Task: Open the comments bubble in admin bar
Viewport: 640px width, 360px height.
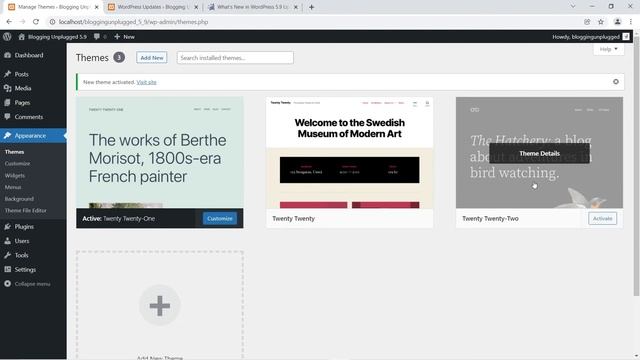Action: (x=100, y=37)
